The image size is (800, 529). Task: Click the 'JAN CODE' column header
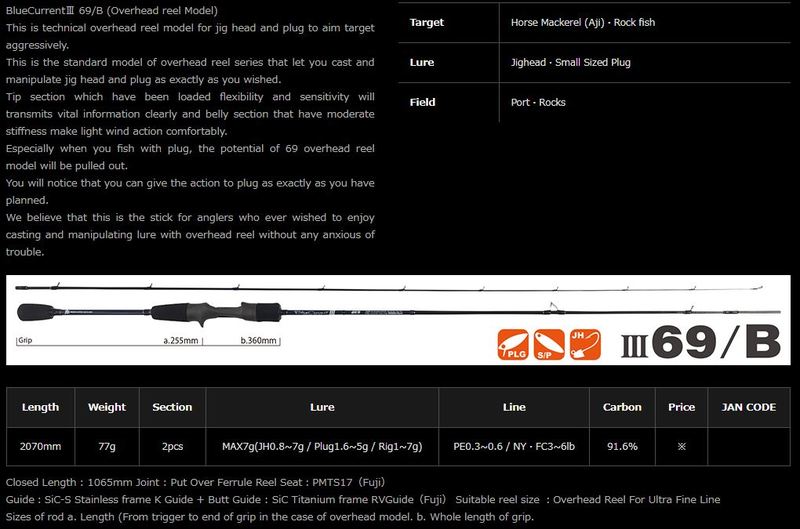click(748, 407)
